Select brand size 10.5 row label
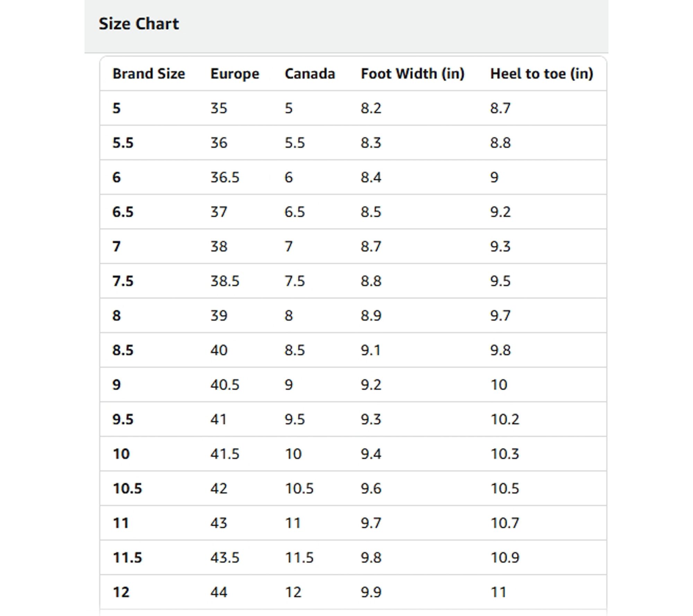 pos(127,489)
